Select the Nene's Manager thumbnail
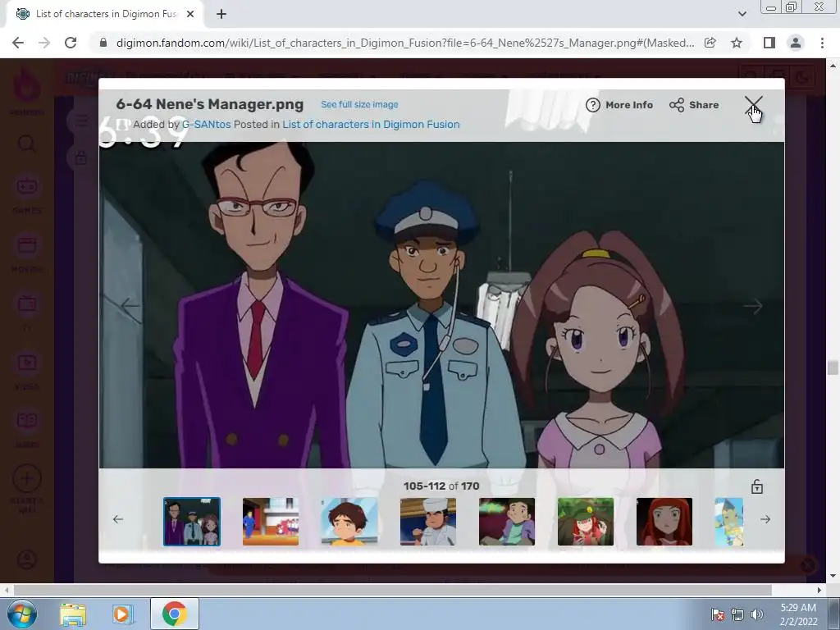 [192, 522]
